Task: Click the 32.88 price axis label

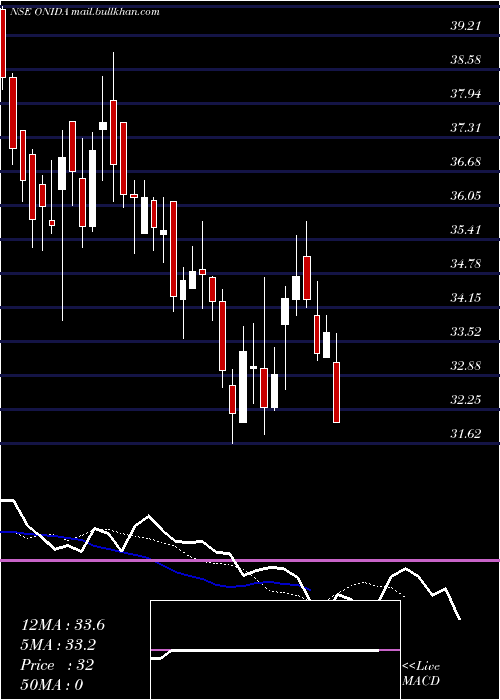Action: pos(465,366)
